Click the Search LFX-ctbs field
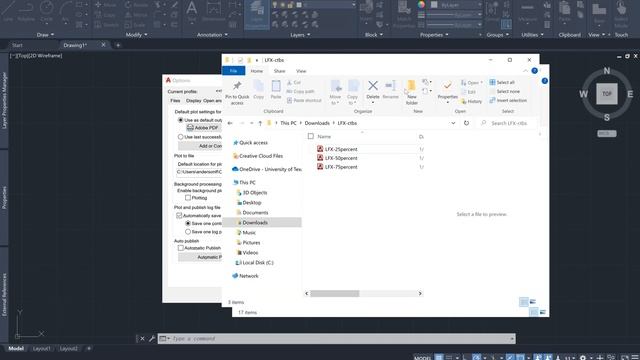This screenshot has height=360, width=640. (506, 123)
